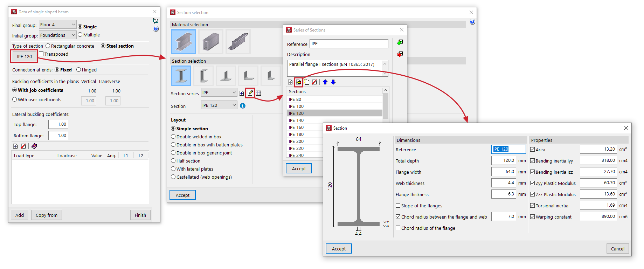Open the Initial group dropdown showing Foundations
Image resolution: width=644 pixels, height=269 pixels.
pos(57,35)
